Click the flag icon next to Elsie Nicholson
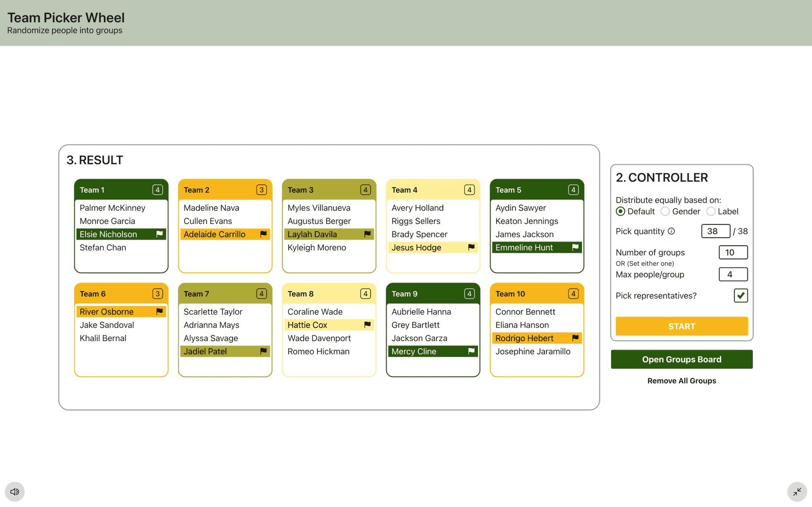The image size is (812, 507). click(159, 234)
